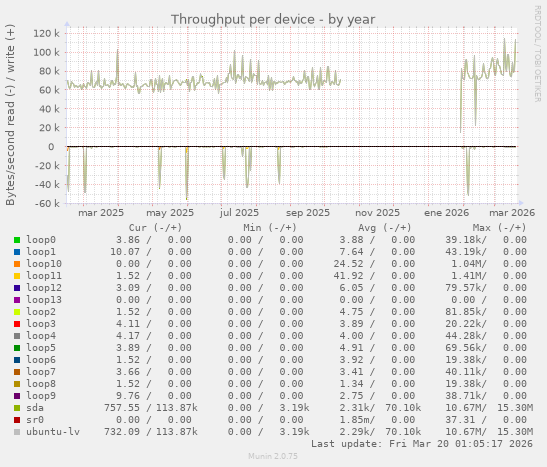Click the 0 y-axis label
The width and height of the screenshot is (547, 467).
[51, 147]
